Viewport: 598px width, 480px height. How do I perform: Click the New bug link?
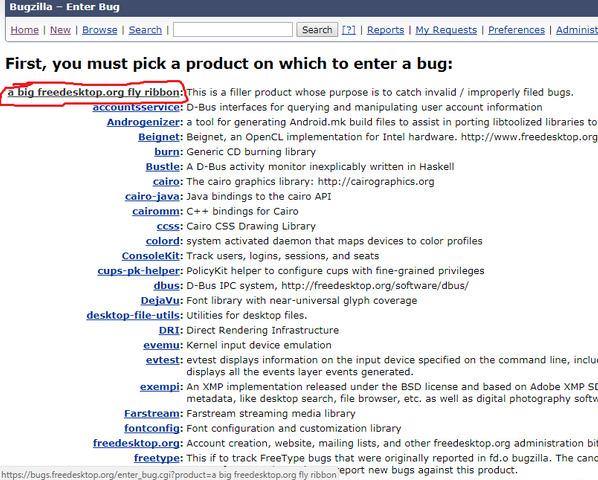point(60,30)
